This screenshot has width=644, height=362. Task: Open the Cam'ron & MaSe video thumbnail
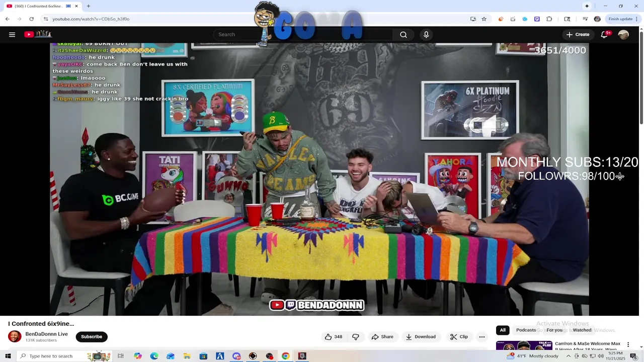pyautogui.click(x=524, y=346)
